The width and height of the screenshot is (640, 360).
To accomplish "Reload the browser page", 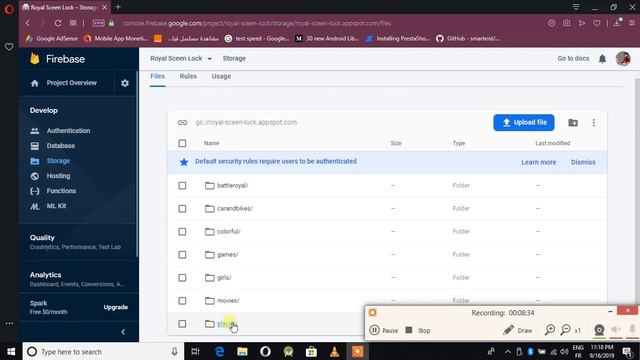I will click(x=58, y=23).
